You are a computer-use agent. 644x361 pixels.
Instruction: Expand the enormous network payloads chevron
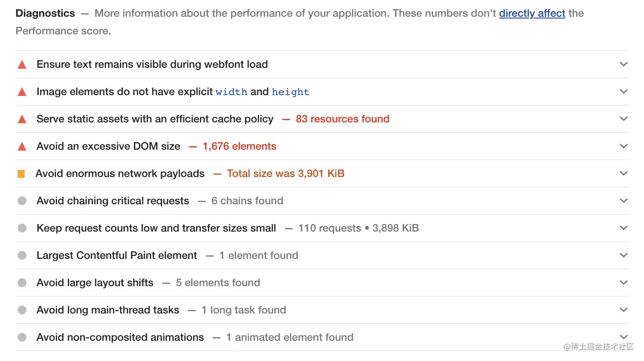click(x=623, y=173)
